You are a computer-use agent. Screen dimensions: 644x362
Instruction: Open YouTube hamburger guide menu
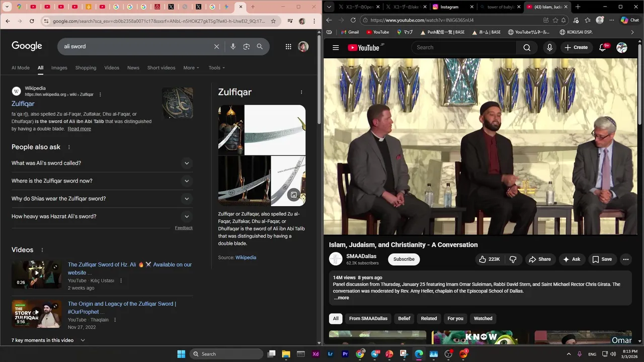pos(336,48)
